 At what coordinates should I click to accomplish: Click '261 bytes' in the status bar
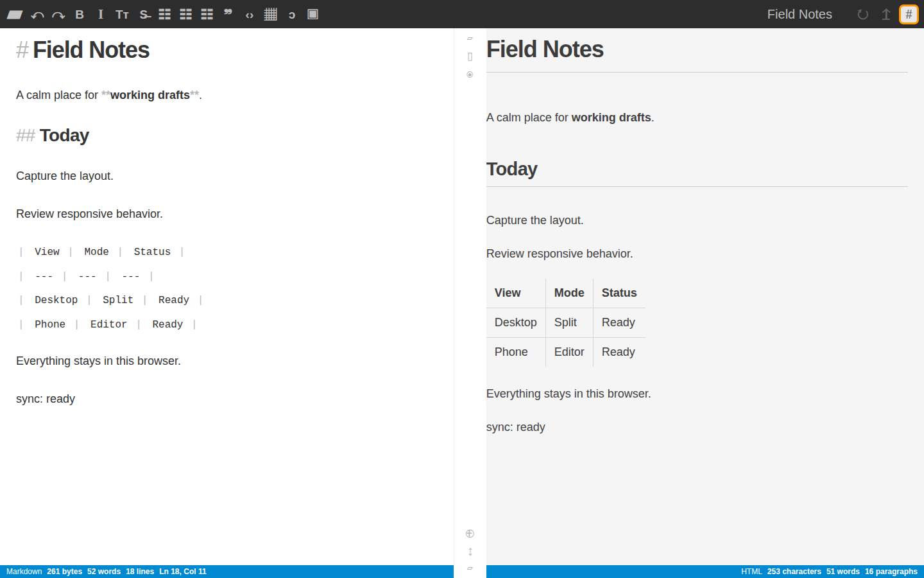point(65,572)
